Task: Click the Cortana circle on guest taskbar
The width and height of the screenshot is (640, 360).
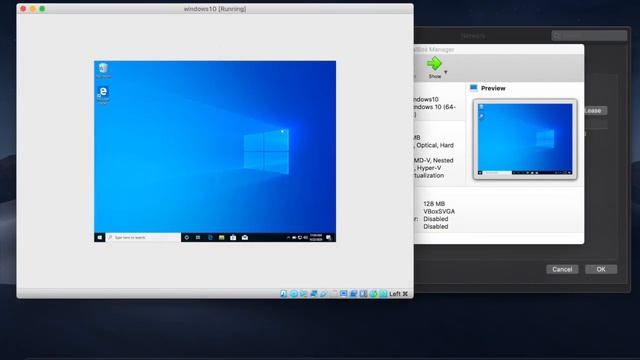Action: [187, 237]
